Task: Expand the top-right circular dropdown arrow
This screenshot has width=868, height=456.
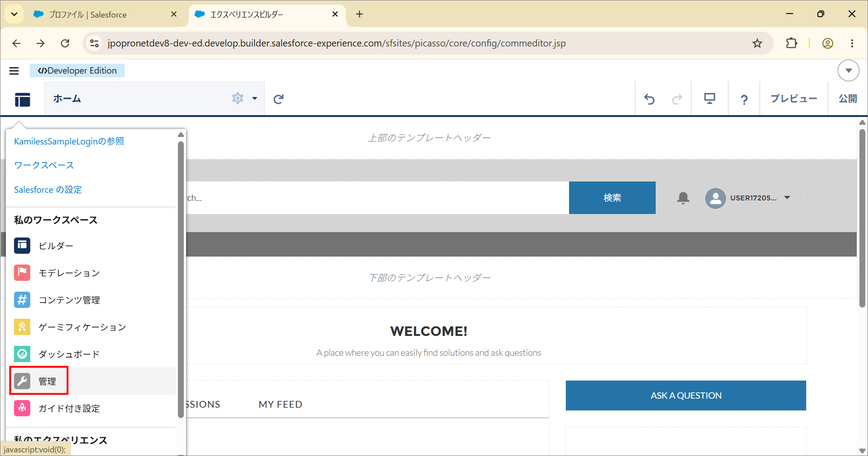Action: (849, 70)
